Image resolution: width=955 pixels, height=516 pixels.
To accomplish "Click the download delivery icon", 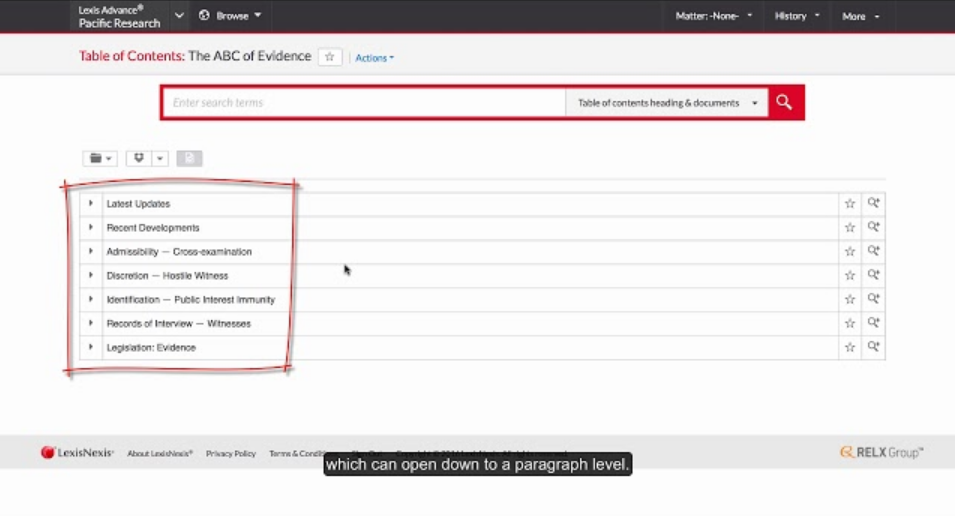I will [139, 158].
